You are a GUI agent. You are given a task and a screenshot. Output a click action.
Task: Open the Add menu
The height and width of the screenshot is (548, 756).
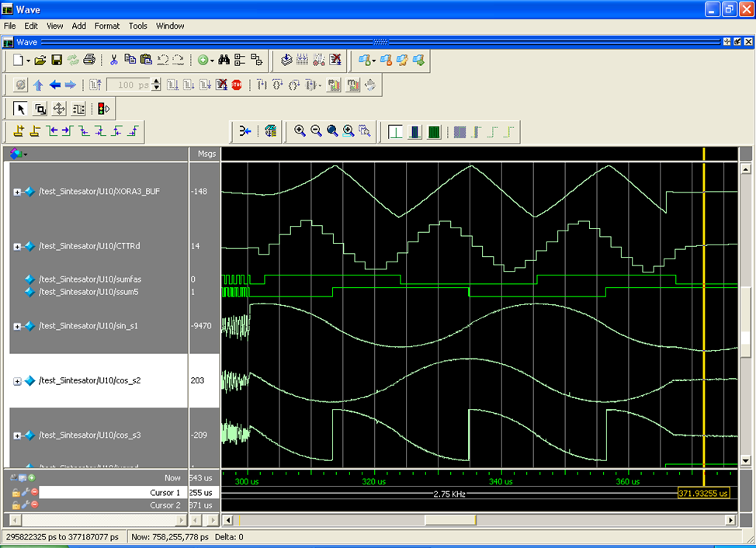78,26
